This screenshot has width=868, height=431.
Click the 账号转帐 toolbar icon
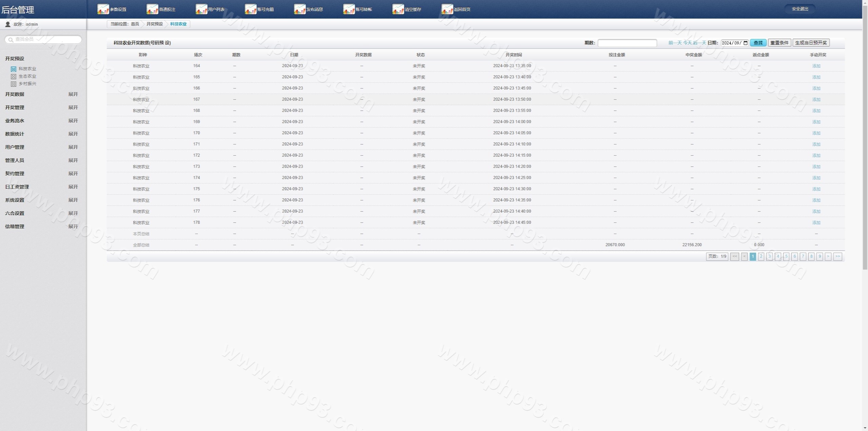(349, 9)
